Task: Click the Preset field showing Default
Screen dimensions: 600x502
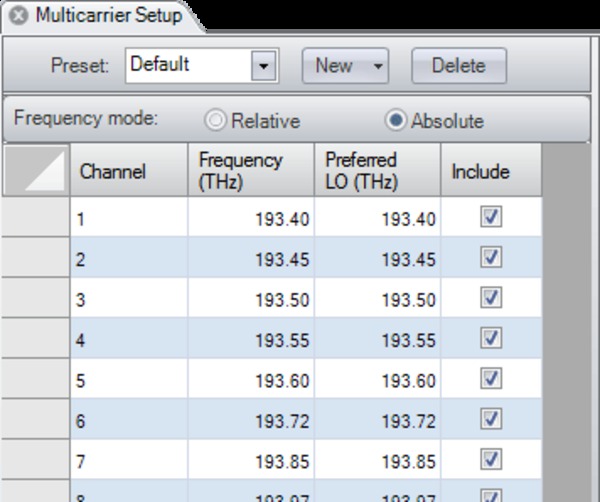Action: click(x=187, y=66)
